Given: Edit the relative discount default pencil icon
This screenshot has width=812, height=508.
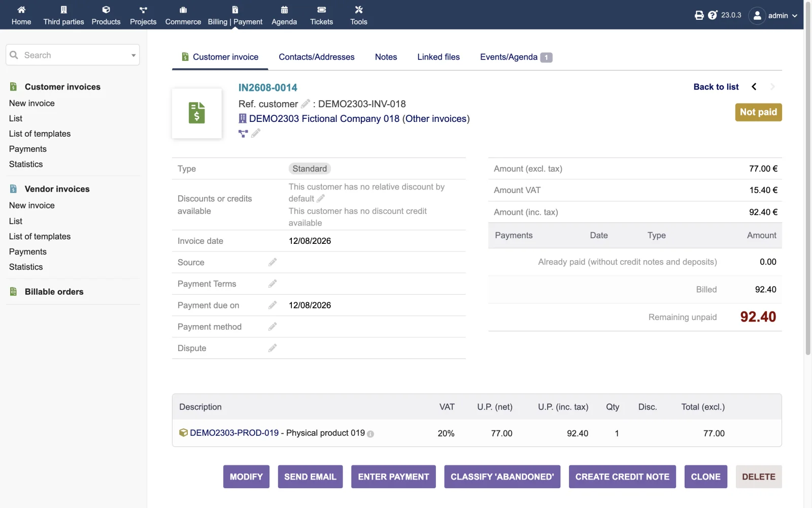Looking at the screenshot, I should click(321, 199).
